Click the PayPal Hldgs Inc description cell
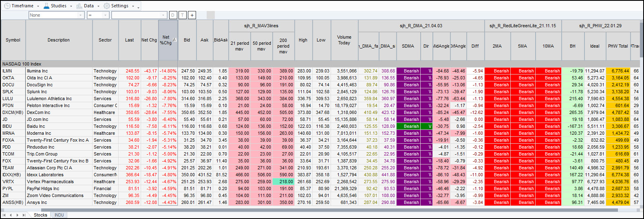The image size is (644, 219). point(59,188)
